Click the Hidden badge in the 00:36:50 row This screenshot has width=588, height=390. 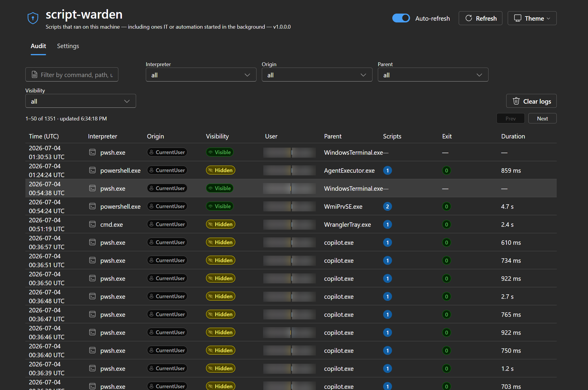tap(220, 278)
